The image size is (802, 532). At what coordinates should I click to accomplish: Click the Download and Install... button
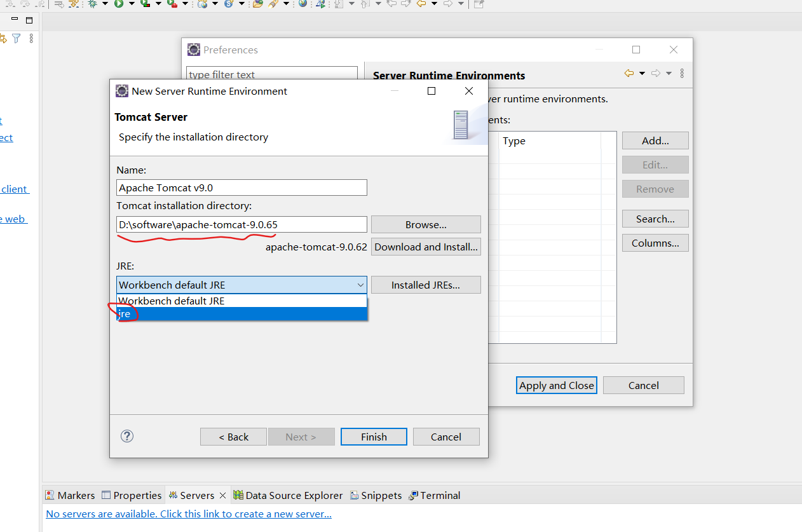426,247
